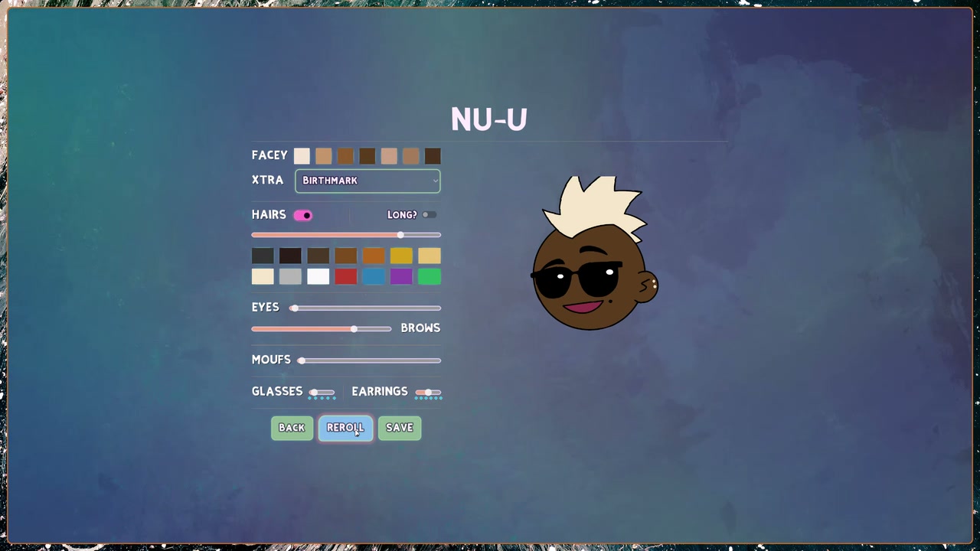This screenshot has height=551, width=980.
Task: Click the EYES slider track
Action: pos(365,308)
